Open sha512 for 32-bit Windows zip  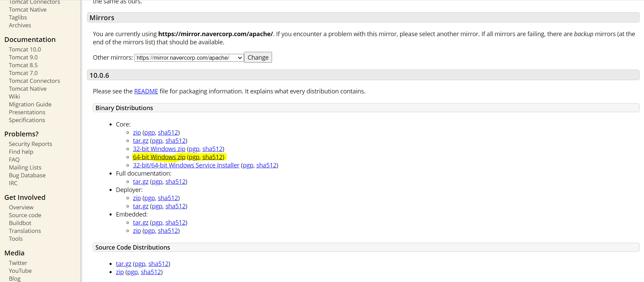[212, 149]
